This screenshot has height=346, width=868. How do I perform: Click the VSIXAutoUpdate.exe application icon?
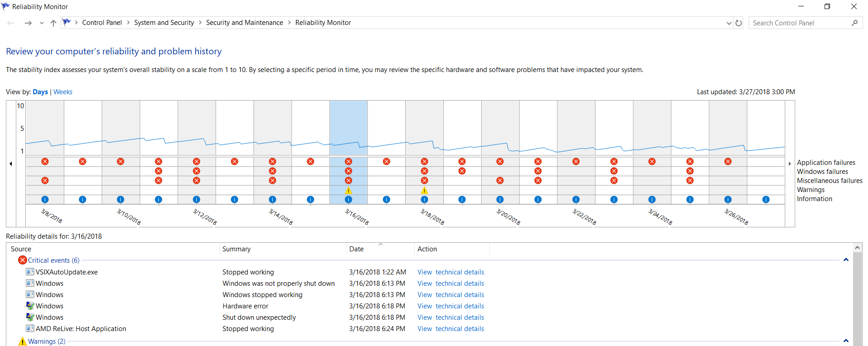tap(30, 272)
